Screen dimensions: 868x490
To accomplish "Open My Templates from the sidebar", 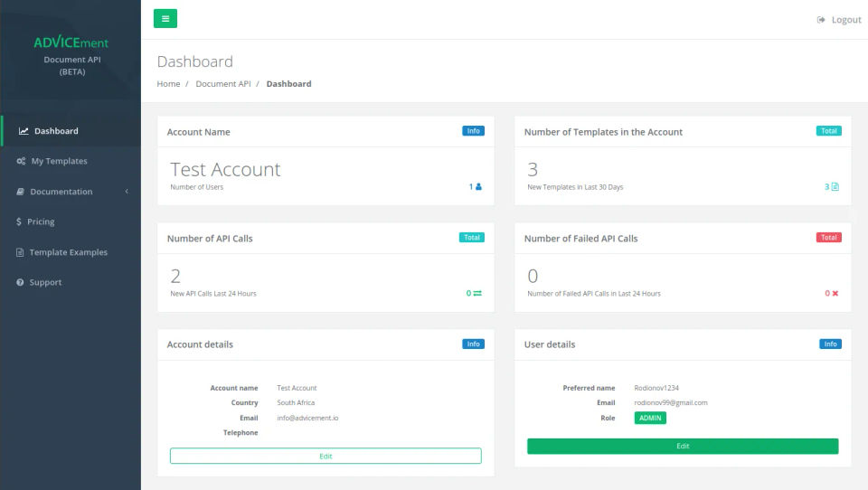I will 60,161.
